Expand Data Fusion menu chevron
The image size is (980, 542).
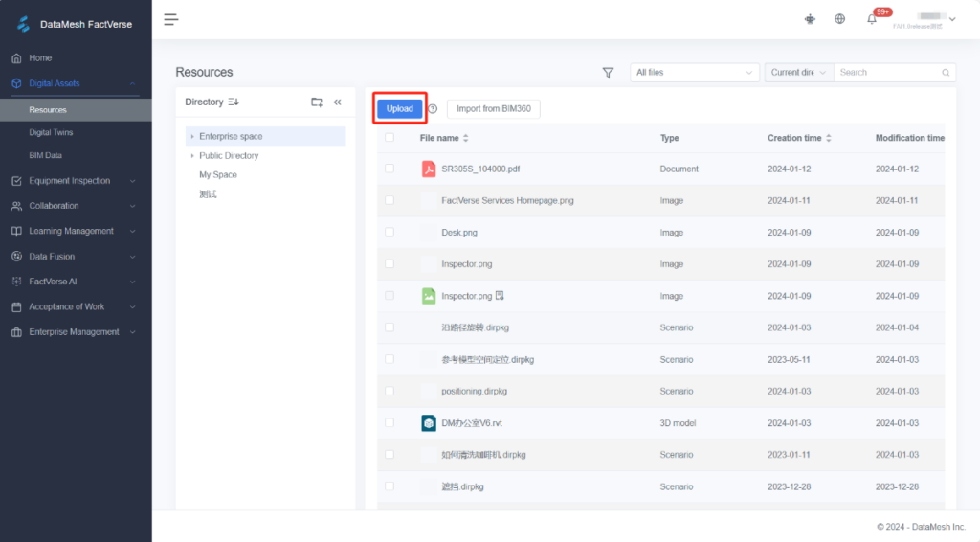(x=132, y=257)
